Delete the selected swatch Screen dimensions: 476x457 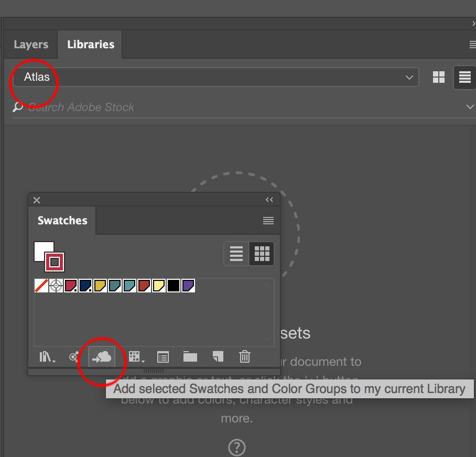tap(244, 356)
